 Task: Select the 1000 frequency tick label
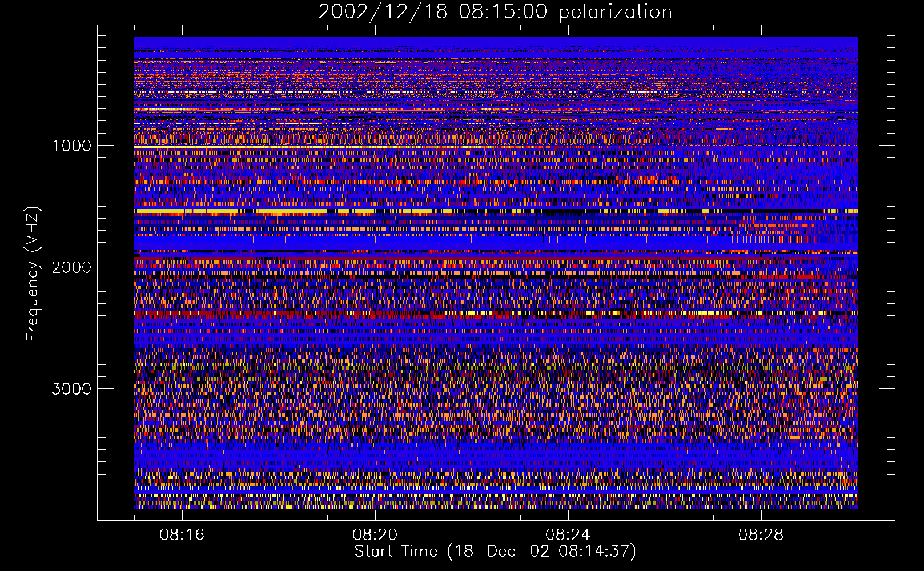(x=72, y=146)
